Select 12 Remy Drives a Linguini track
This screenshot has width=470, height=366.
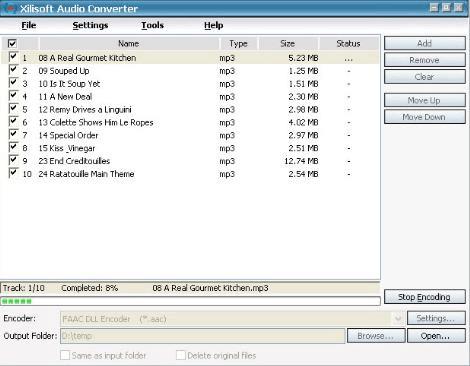[x=85, y=110]
